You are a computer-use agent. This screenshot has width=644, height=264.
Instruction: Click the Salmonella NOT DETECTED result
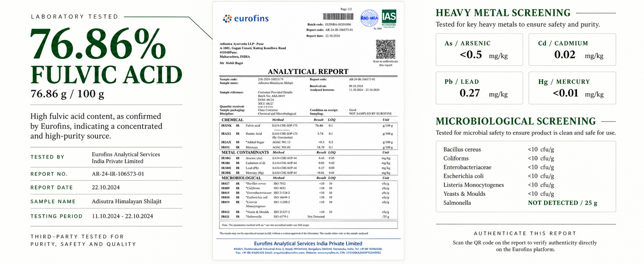tap(562, 203)
